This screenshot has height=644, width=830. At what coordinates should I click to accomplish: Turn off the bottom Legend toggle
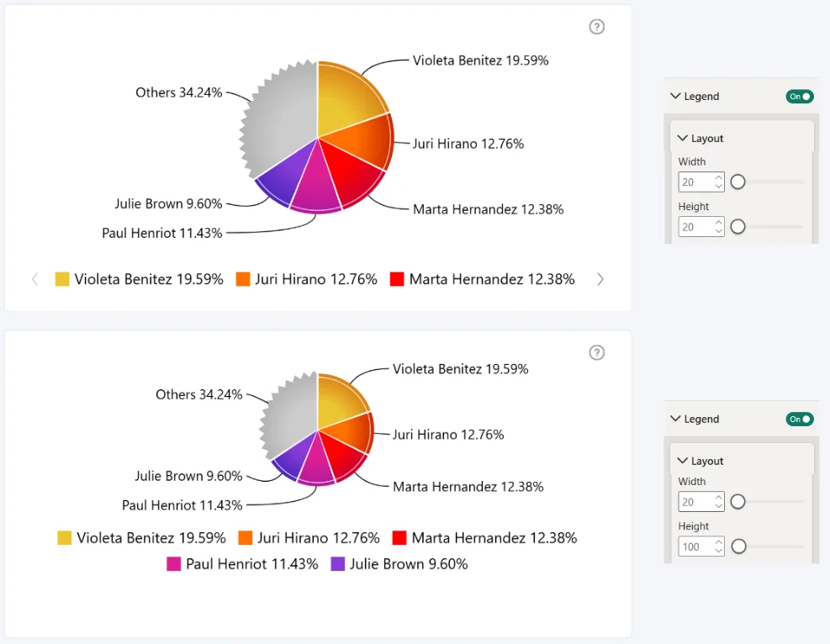(x=799, y=419)
